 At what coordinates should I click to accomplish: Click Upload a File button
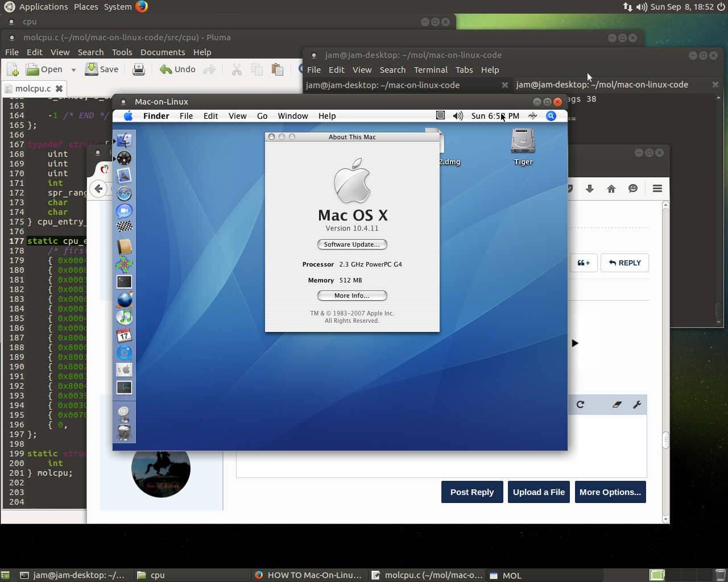click(x=539, y=492)
